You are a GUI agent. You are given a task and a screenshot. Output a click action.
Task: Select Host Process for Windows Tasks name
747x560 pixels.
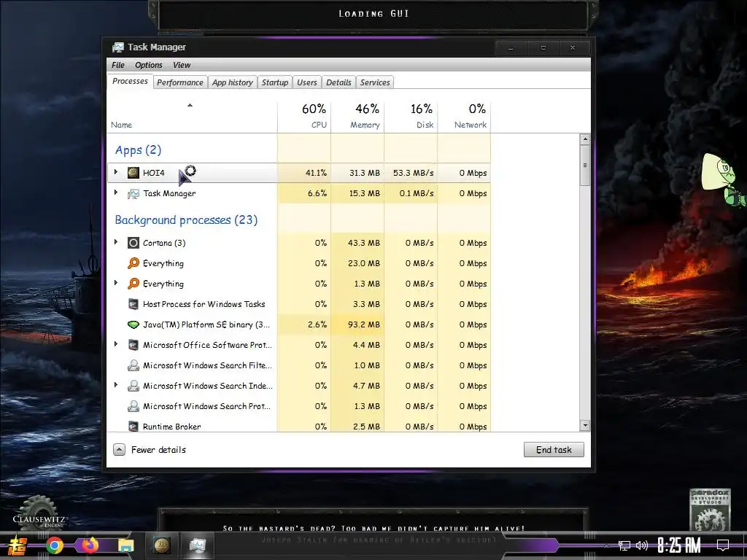click(x=204, y=304)
